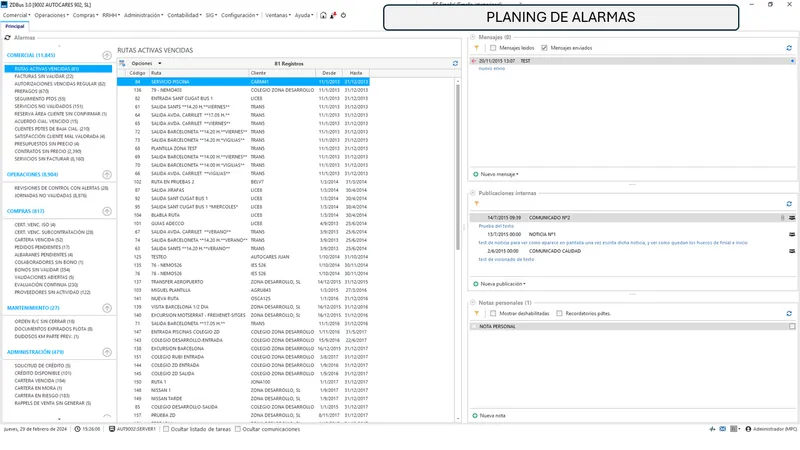Open CARTERA EN RIESGO alarm

click(x=42, y=396)
